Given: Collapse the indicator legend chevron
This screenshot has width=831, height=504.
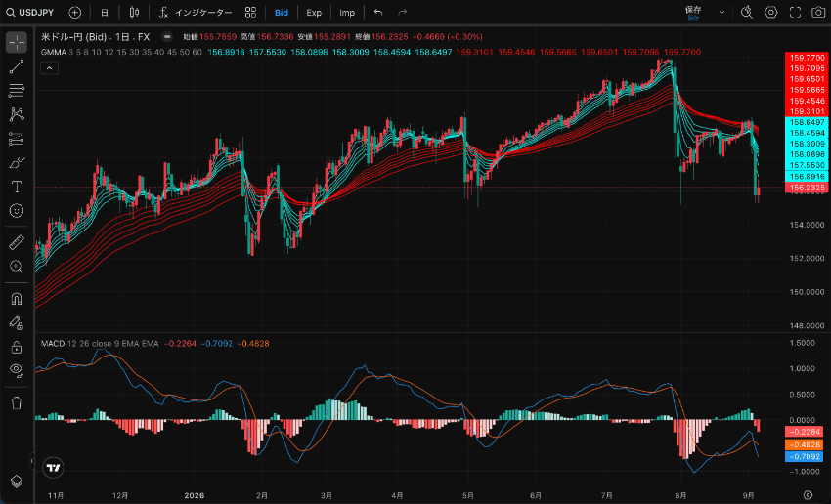Looking at the screenshot, I should [49, 67].
